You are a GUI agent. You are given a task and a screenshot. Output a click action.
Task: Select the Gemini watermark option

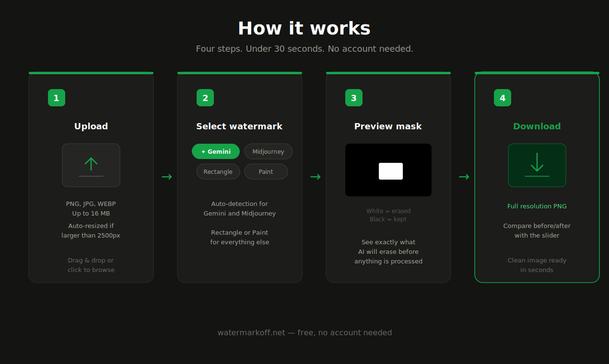[x=216, y=151]
